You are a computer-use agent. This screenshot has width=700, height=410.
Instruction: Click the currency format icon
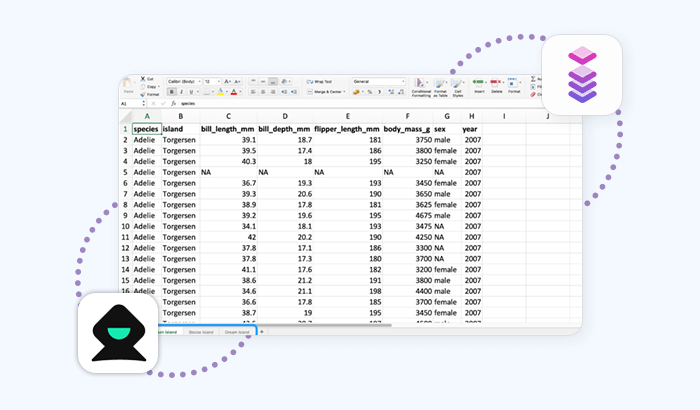[356, 92]
